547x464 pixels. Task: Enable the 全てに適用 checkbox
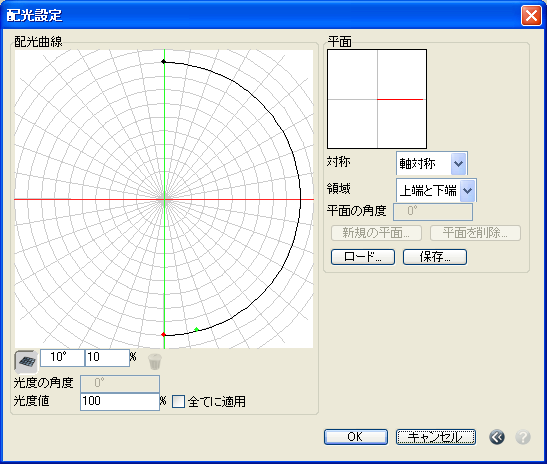coord(178,401)
